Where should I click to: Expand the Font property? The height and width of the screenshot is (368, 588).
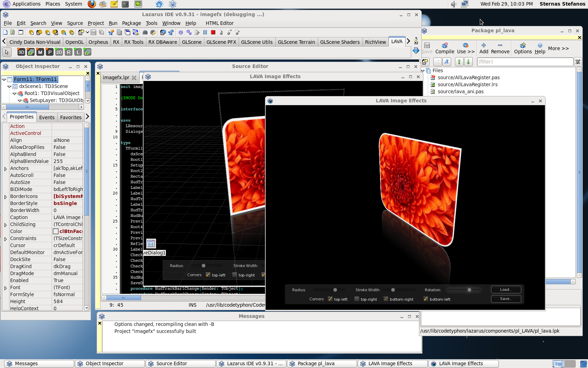pos(5,288)
